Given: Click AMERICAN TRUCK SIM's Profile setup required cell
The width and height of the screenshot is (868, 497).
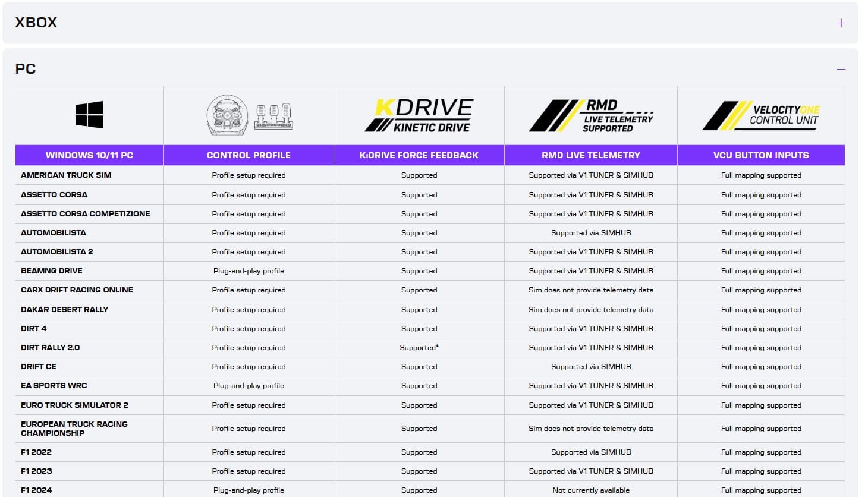Looking at the screenshot, I should tap(249, 175).
